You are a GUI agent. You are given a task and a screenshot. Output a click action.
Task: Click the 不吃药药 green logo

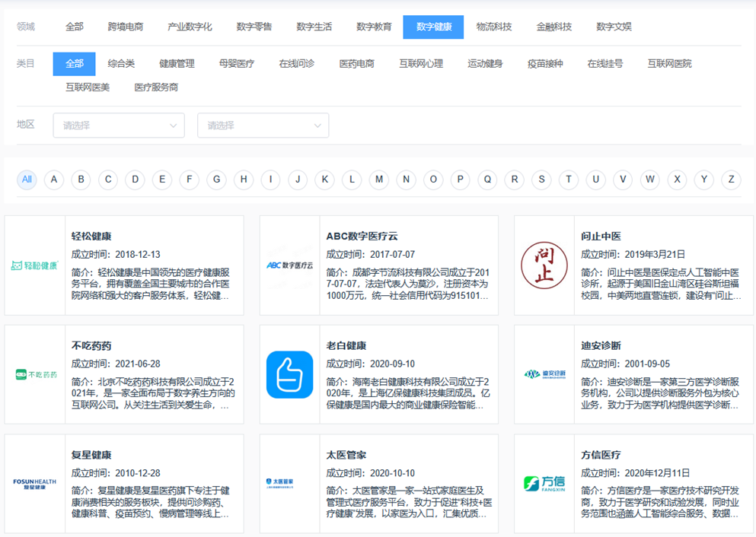[35, 374]
